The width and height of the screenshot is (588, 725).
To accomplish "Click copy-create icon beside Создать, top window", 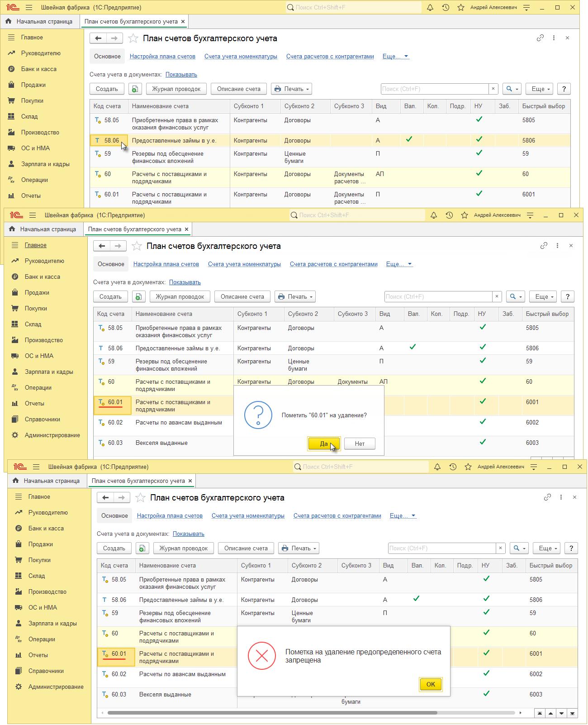I will click(135, 89).
